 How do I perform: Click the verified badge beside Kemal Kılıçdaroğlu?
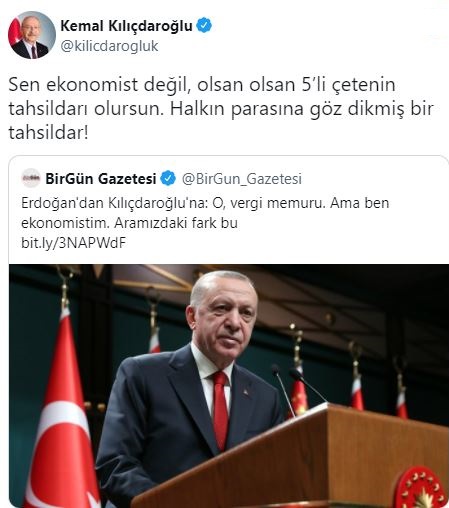pyautogui.click(x=204, y=26)
